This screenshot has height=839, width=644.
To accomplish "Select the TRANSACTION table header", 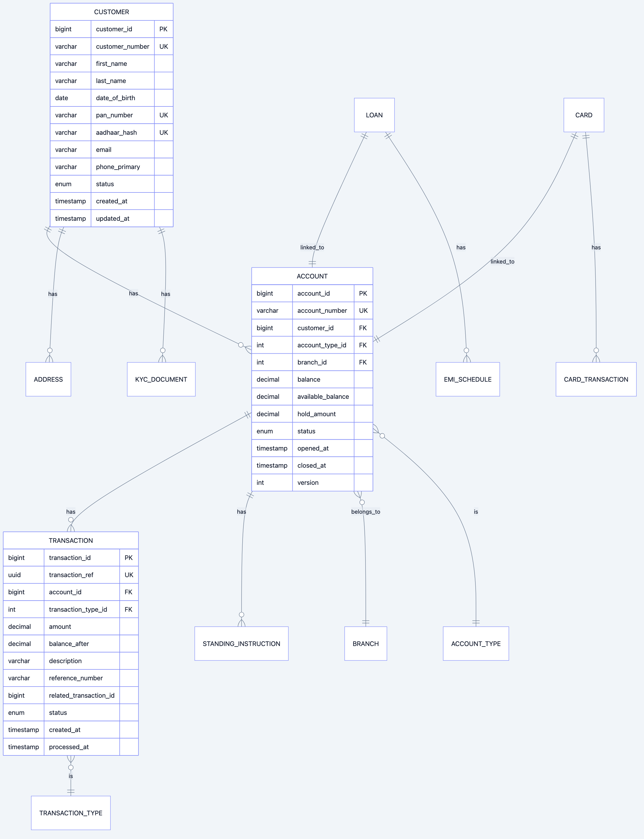I will point(71,541).
